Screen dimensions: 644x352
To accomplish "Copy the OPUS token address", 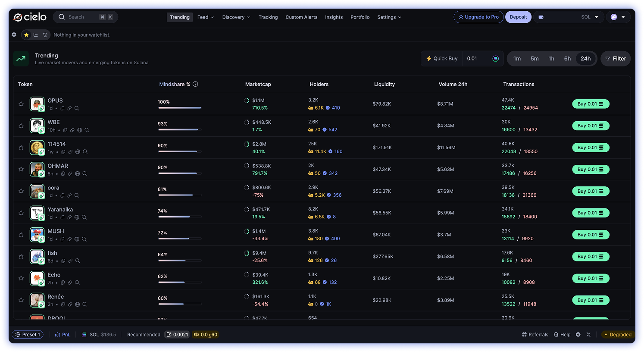I will pyautogui.click(x=63, y=109).
